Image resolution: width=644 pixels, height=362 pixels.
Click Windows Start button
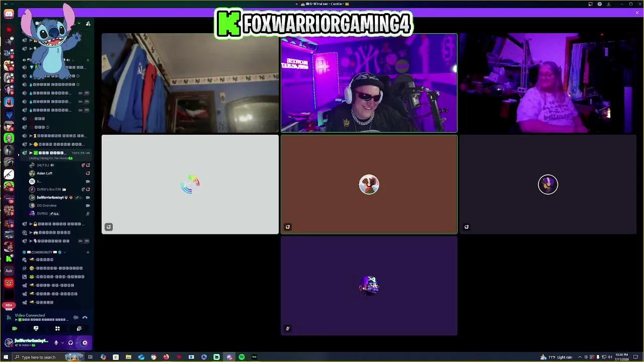coord(6,357)
